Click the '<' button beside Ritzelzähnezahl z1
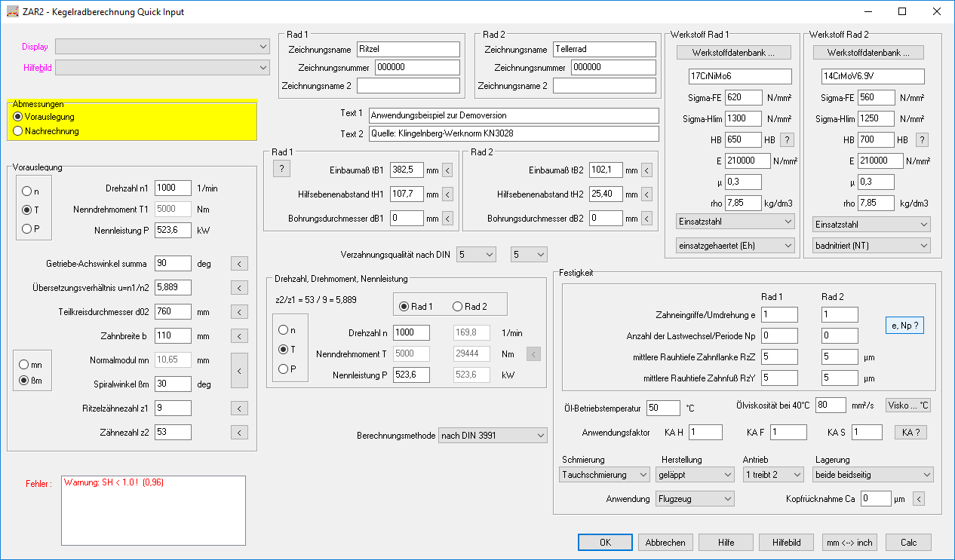Screen dimensions: 955x560 [x=238, y=408]
